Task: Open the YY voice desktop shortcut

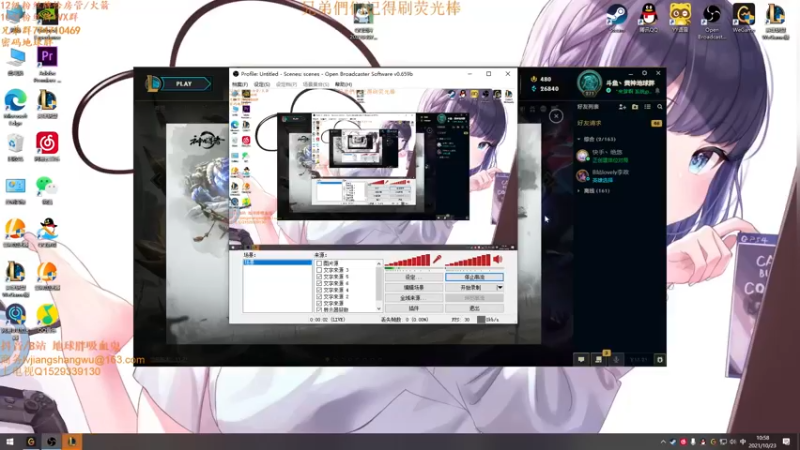Action: tap(680, 18)
